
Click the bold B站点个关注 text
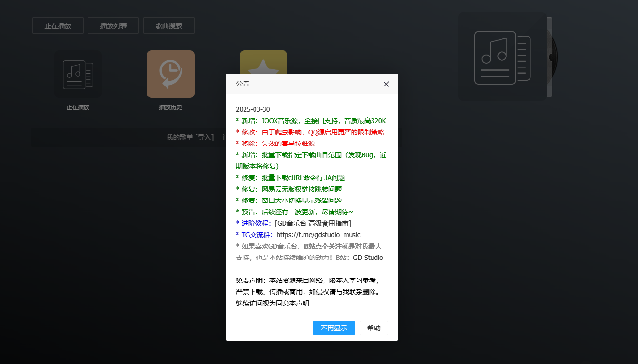click(x=322, y=246)
